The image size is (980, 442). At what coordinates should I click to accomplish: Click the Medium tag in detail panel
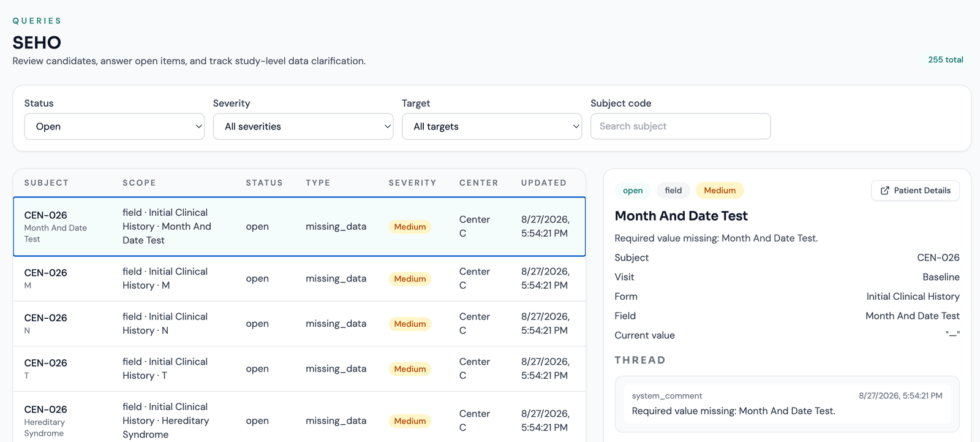[720, 191]
